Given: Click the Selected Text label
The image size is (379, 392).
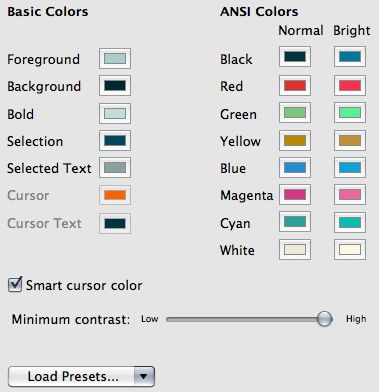Looking at the screenshot, I should point(49,168).
